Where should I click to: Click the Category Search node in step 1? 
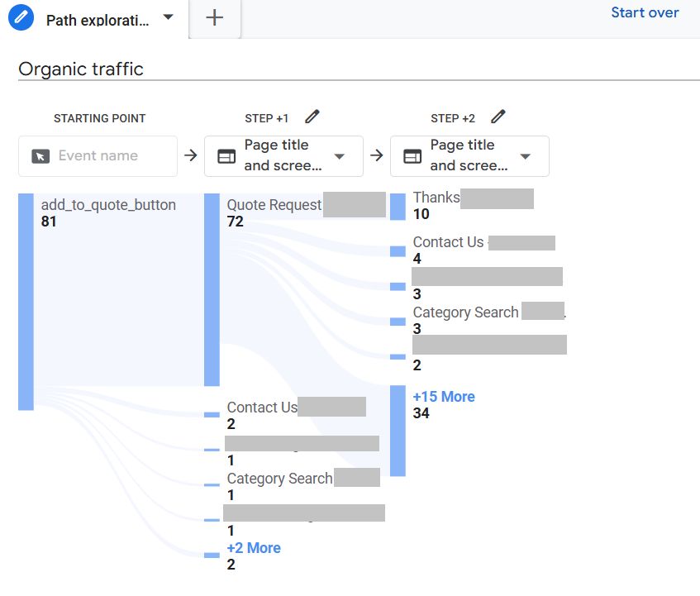click(212, 486)
